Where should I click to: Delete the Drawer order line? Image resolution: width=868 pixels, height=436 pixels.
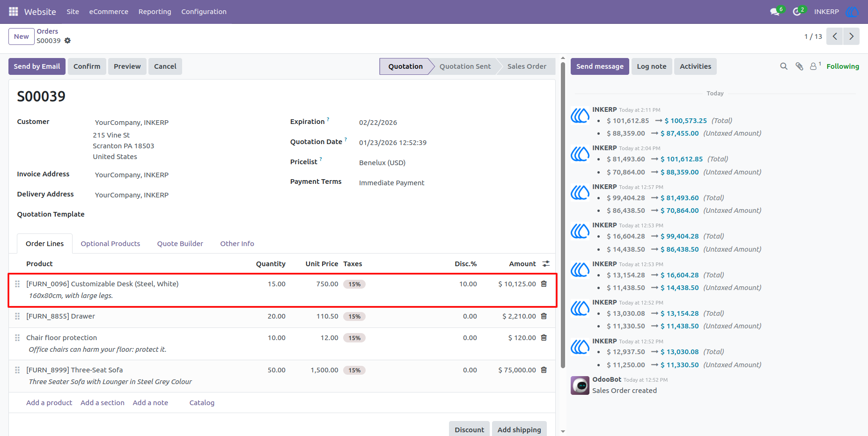tap(544, 316)
